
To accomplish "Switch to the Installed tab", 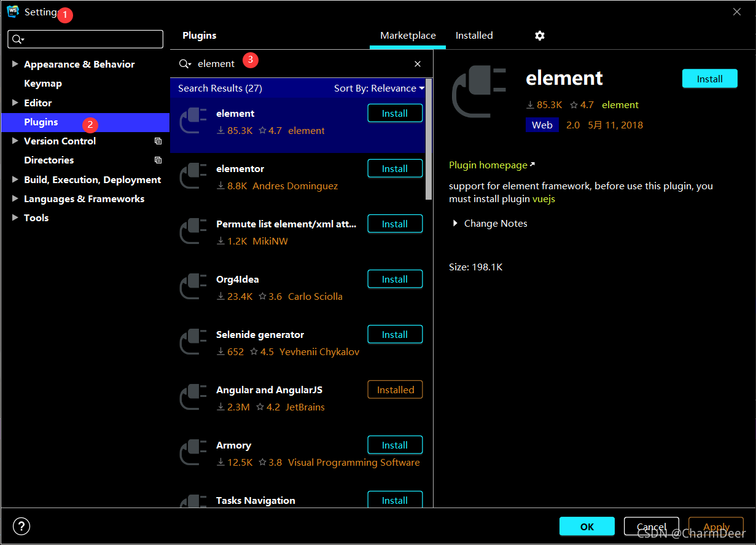I will coord(474,36).
